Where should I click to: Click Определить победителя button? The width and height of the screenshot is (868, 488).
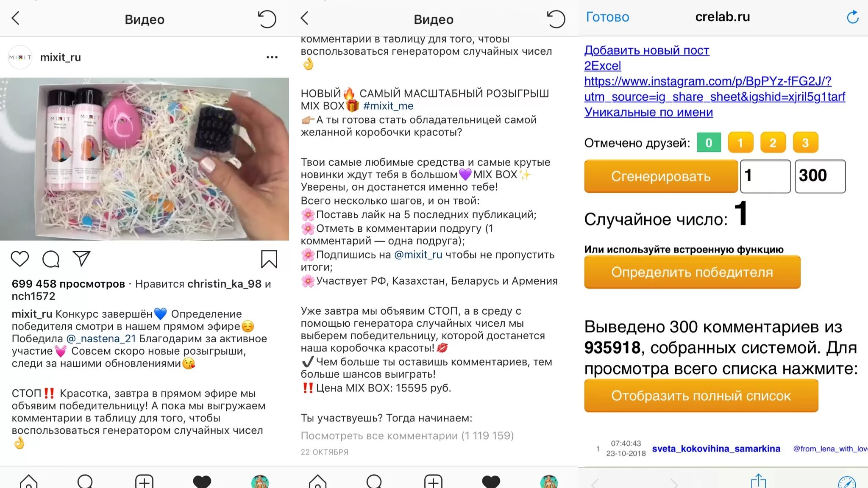692,272
